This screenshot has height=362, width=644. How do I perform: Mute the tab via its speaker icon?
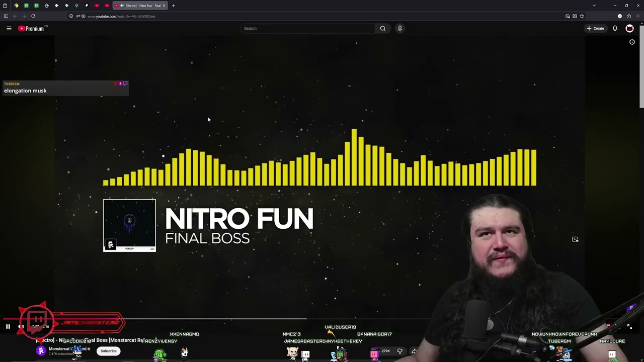click(x=122, y=6)
